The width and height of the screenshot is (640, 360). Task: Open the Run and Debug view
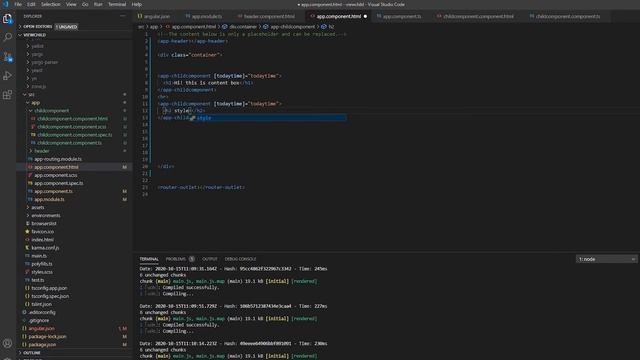pos(7,76)
